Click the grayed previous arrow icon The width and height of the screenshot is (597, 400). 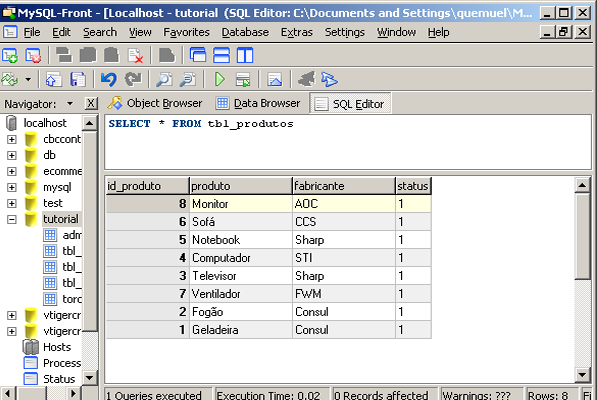tap(306, 80)
